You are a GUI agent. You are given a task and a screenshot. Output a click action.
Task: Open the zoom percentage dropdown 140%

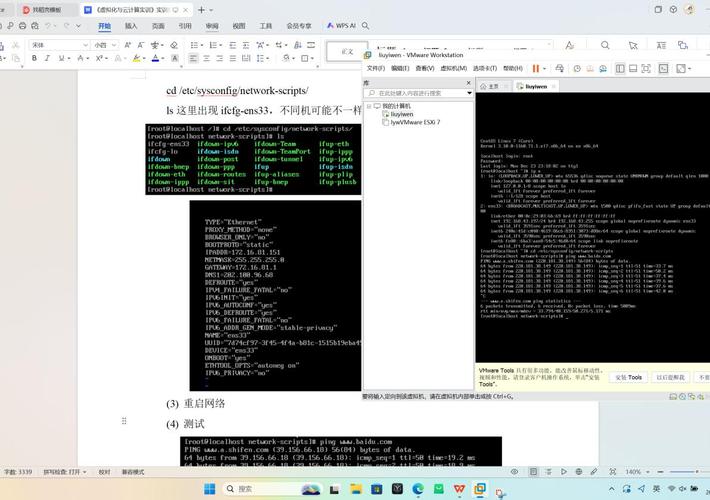point(648,472)
